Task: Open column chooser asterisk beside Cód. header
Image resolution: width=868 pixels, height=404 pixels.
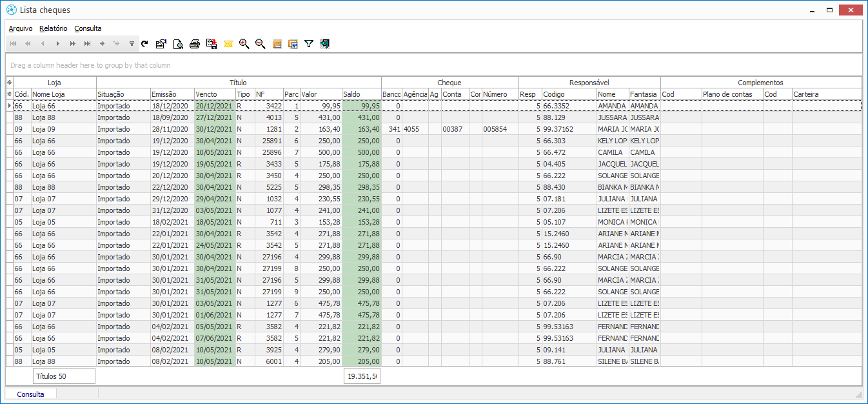Action: [9, 94]
